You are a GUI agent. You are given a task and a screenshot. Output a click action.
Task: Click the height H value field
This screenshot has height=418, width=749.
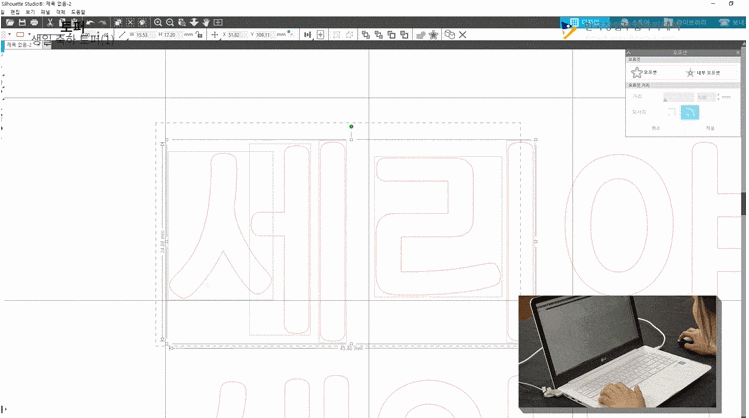[x=171, y=35]
